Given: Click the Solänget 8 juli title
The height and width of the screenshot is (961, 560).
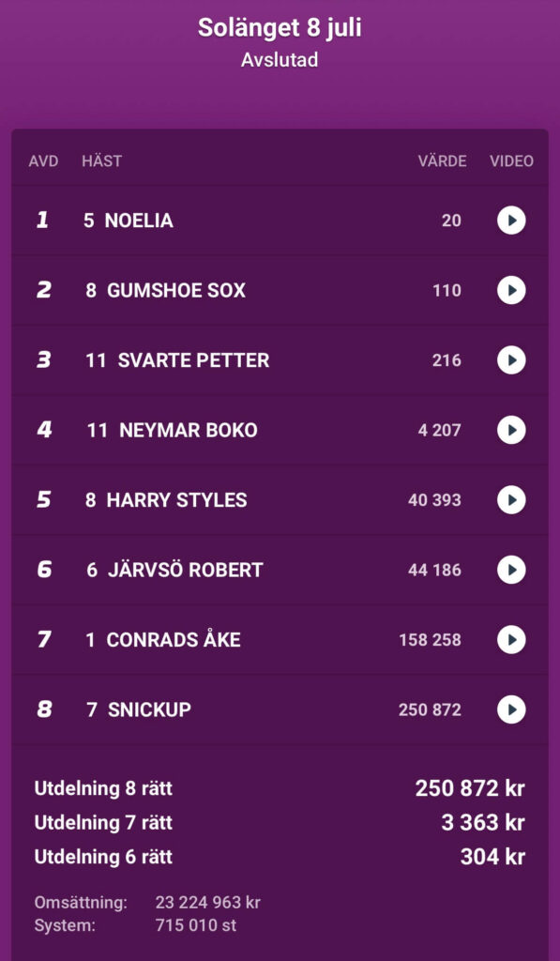Looking at the screenshot, I should (280, 28).
